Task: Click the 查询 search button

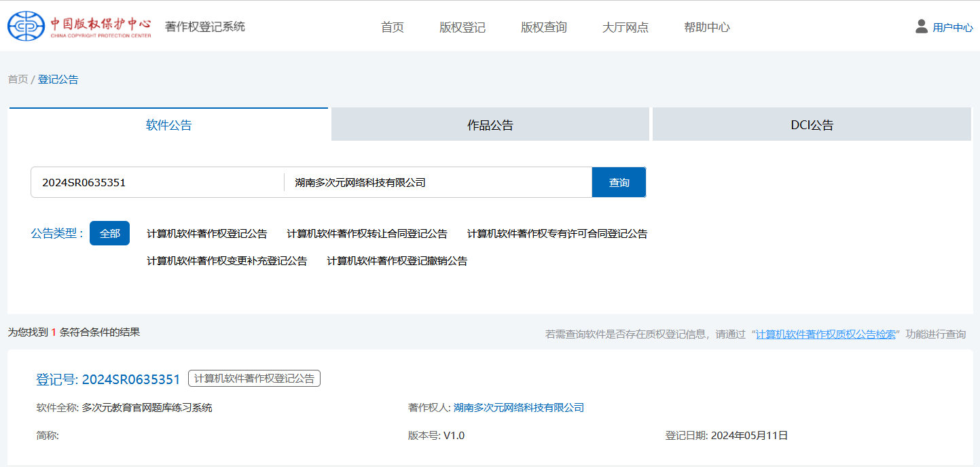Action: (619, 182)
